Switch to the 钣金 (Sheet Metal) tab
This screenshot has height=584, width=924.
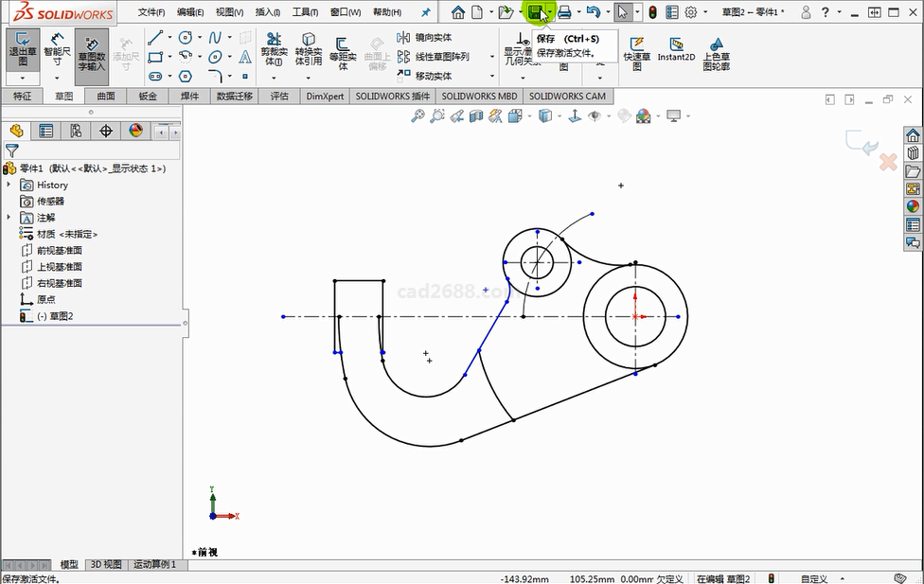[x=148, y=96]
